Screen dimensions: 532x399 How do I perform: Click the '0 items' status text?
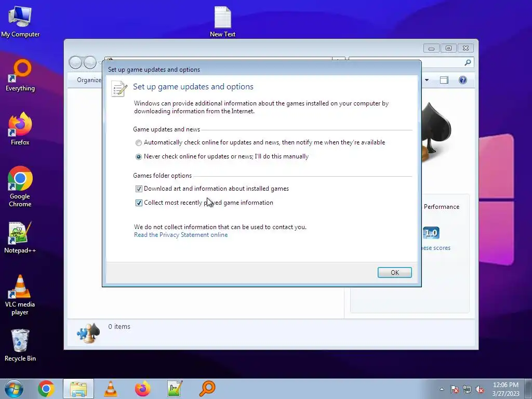coord(119,326)
